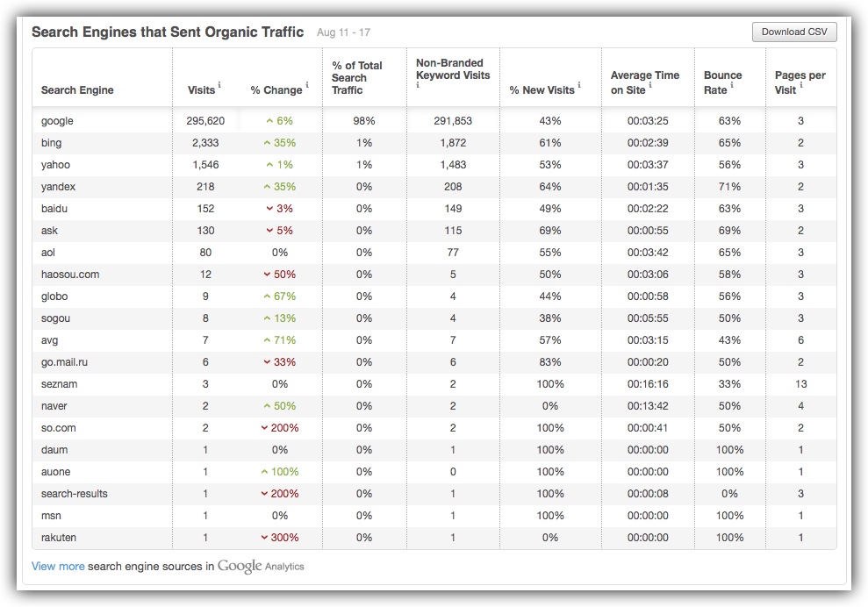Click the seznam row name
868x607 pixels.
click(59, 384)
